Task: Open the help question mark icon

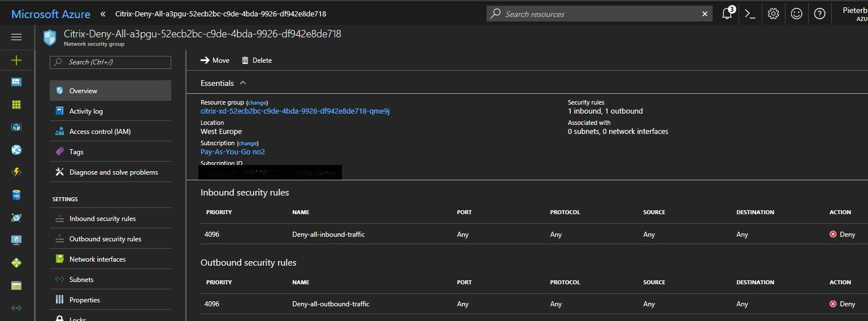Action: click(x=819, y=14)
